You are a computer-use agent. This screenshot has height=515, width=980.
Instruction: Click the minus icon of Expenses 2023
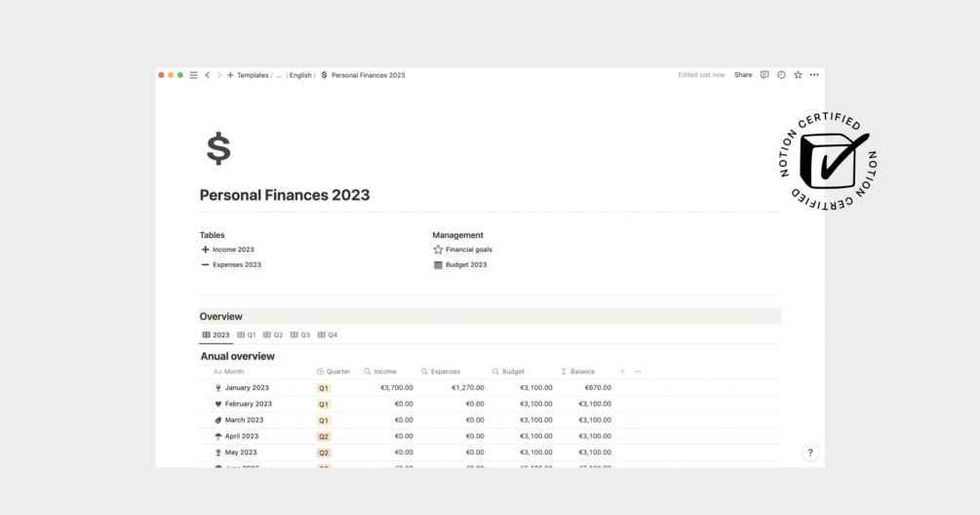click(x=205, y=265)
